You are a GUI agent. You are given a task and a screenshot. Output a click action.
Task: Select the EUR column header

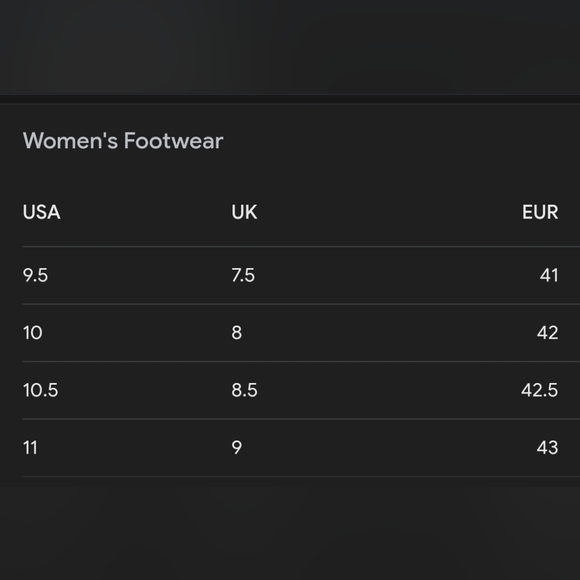click(540, 212)
